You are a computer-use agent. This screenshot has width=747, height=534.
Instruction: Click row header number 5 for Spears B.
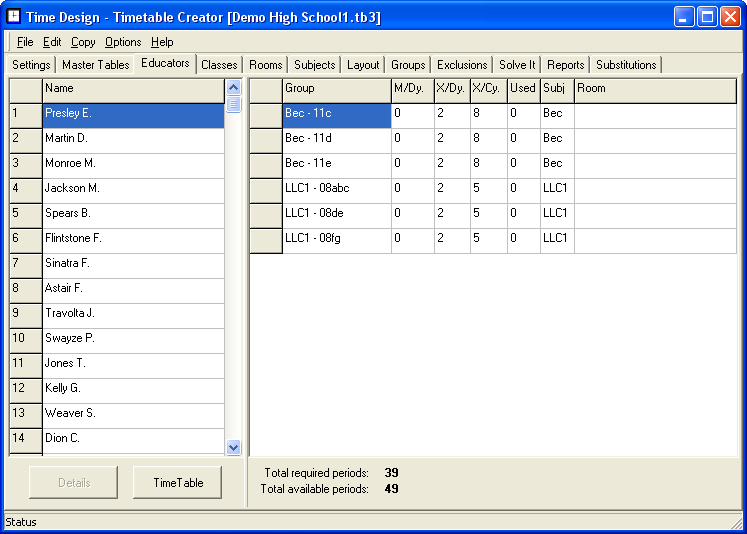[25, 213]
